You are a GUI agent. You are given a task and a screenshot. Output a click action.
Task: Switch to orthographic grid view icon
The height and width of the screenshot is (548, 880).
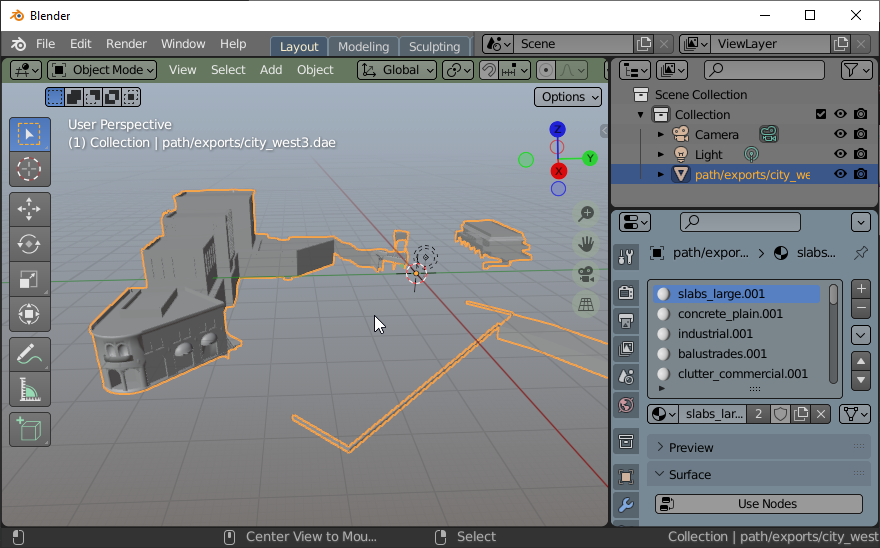click(x=586, y=305)
